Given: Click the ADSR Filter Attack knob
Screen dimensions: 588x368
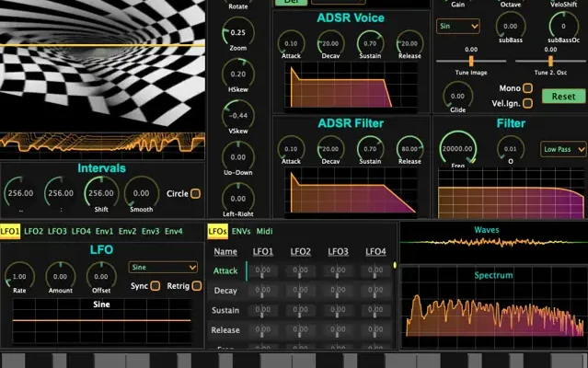Looking at the screenshot, I should tap(291, 149).
